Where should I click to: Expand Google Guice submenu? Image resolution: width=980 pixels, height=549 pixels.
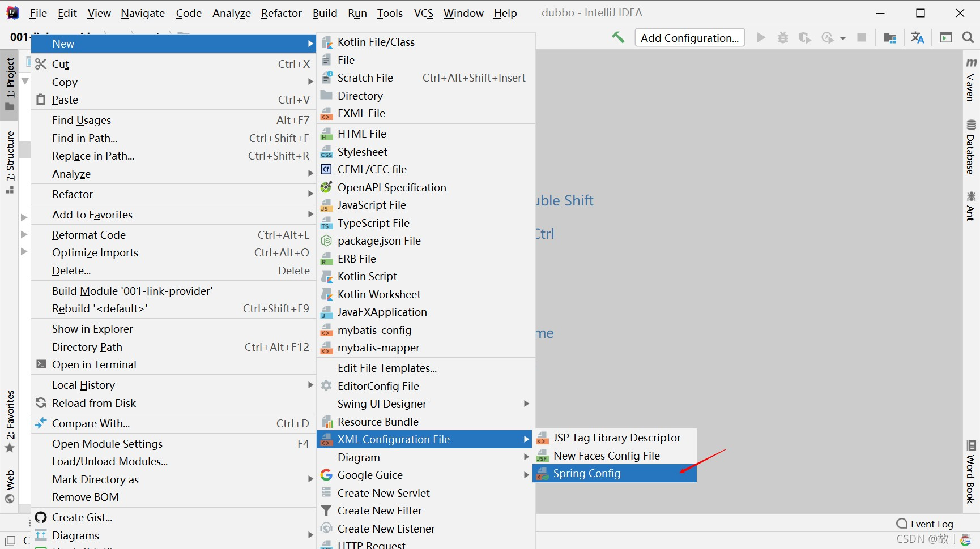pos(426,475)
